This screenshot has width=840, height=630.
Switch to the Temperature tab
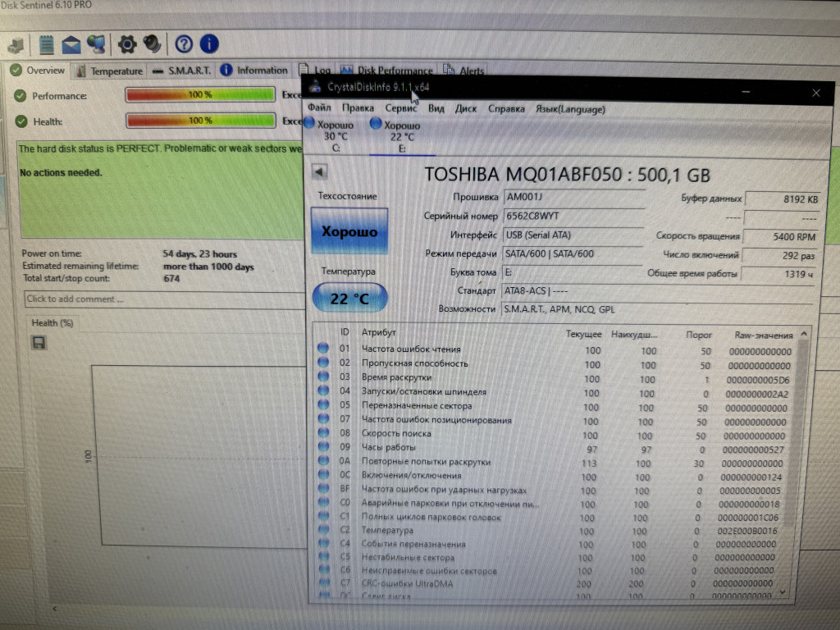pos(110,71)
